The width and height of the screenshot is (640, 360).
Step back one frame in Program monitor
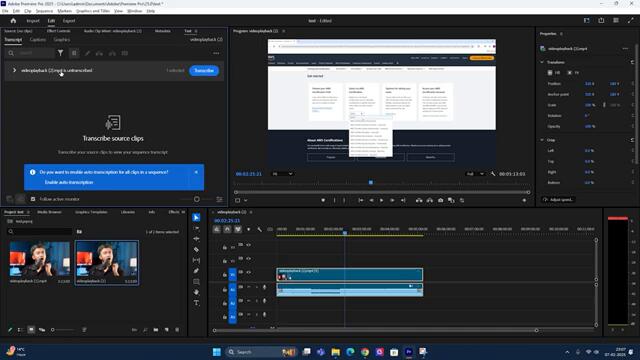pos(371,200)
